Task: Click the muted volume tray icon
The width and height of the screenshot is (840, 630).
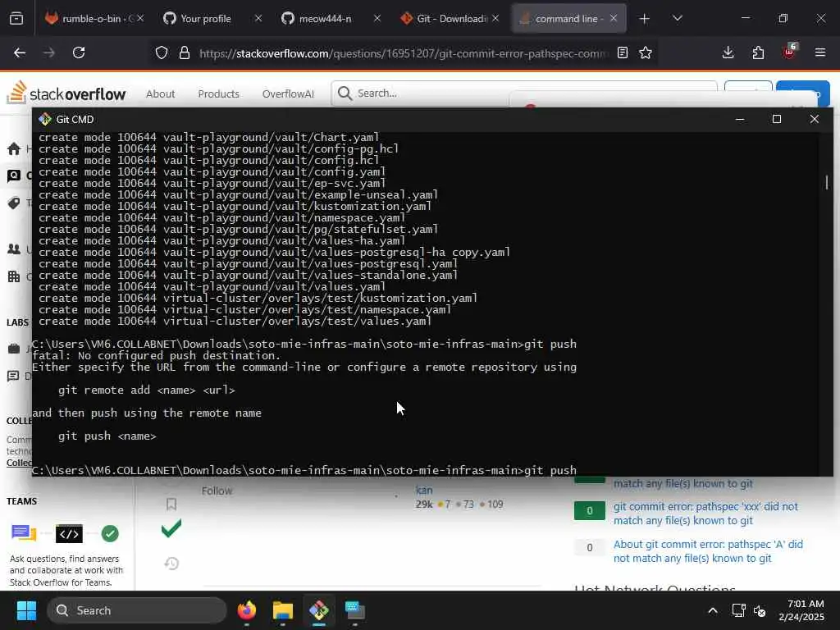Action: 760,610
